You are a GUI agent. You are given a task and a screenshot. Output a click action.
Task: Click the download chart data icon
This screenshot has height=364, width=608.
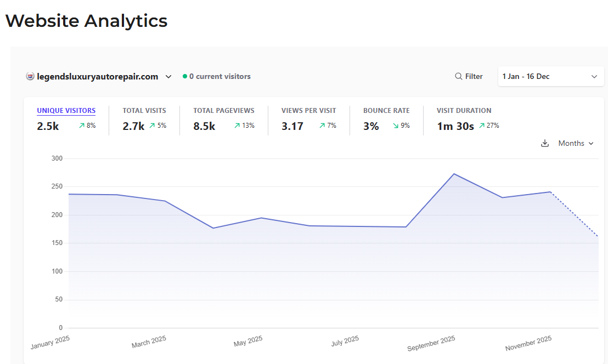(x=545, y=143)
